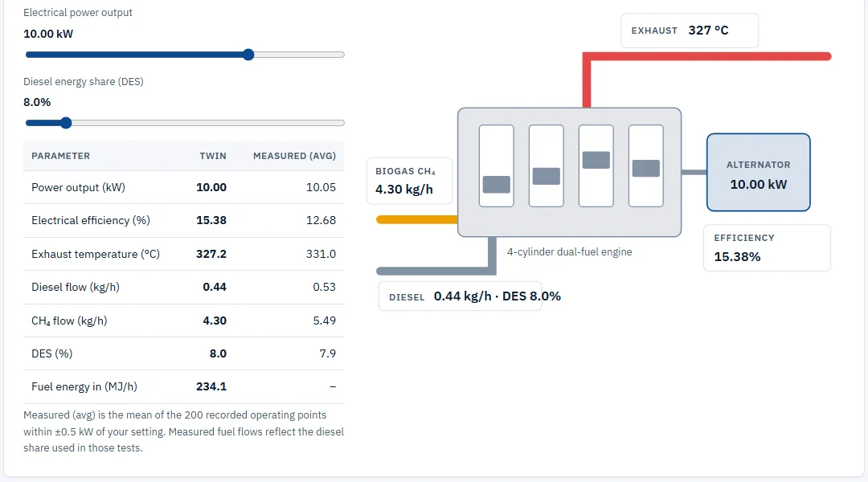The width and height of the screenshot is (868, 482).
Task: Click the EXHAUST 327 °C label box
Action: coord(690,31)
